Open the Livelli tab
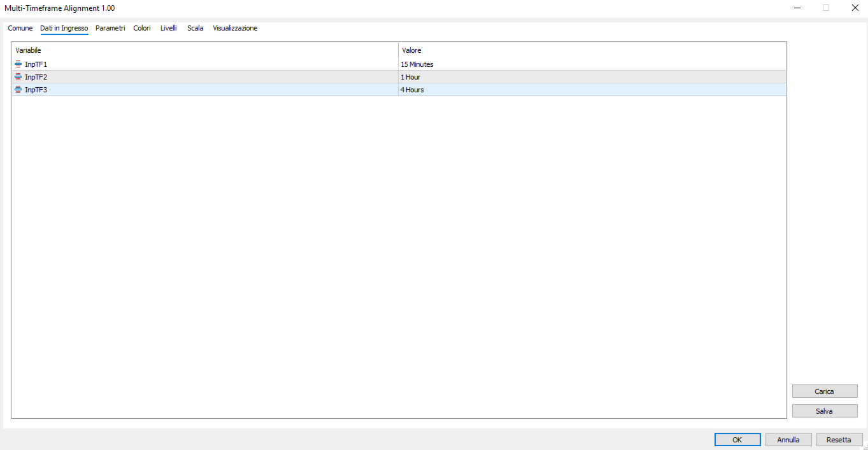868x450 pixels. [x=169, y=29]
